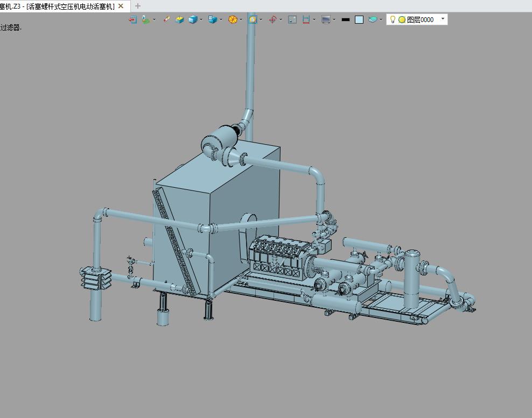The image size is (532, 418).
Task: Click the red crosshair target icon
Action: pyautogui.click(x=272, y=20)
